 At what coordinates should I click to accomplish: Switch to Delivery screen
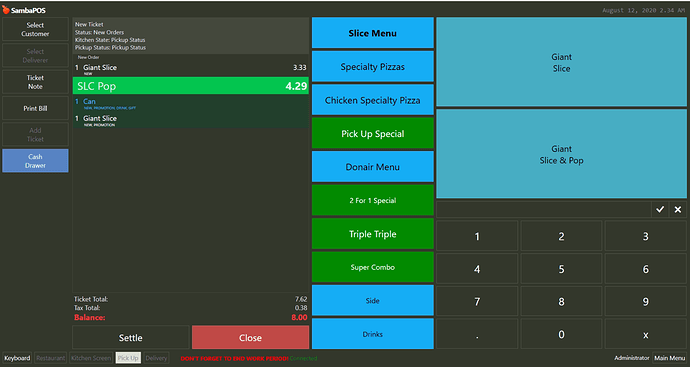point(156,358)
